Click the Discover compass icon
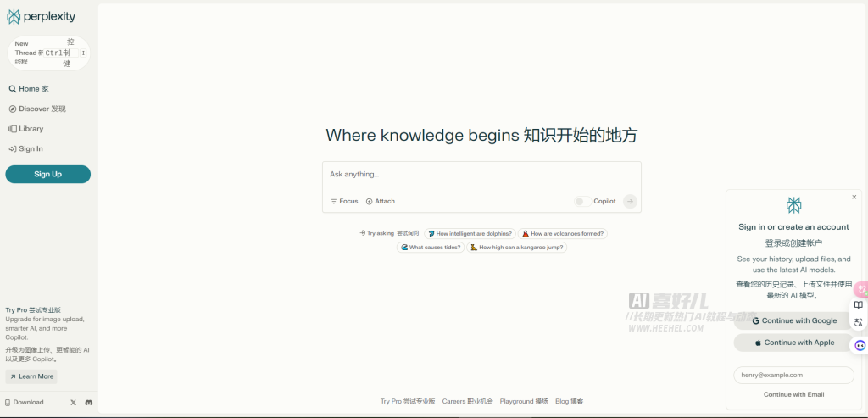The image size is (868, 418). coord(13,109)
